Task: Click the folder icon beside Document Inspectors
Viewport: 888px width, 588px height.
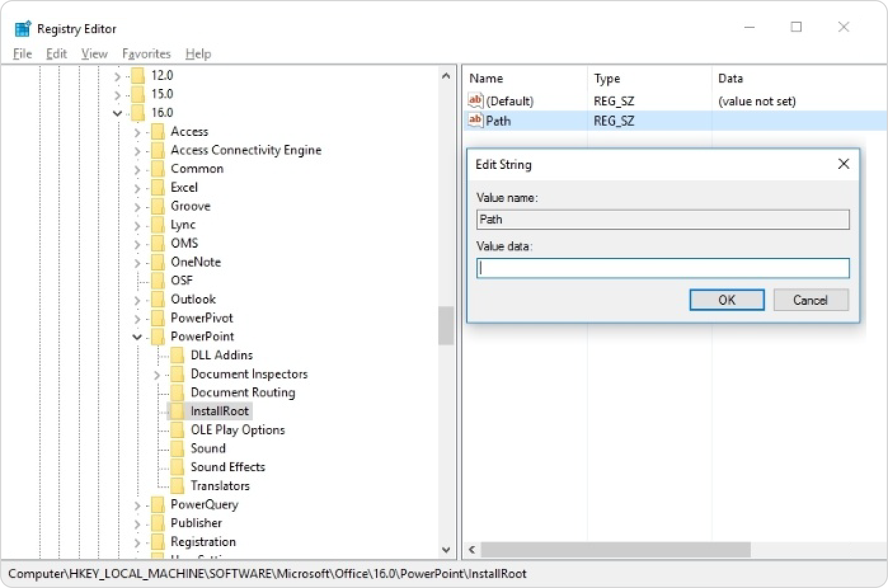Action: coord(177,374)
